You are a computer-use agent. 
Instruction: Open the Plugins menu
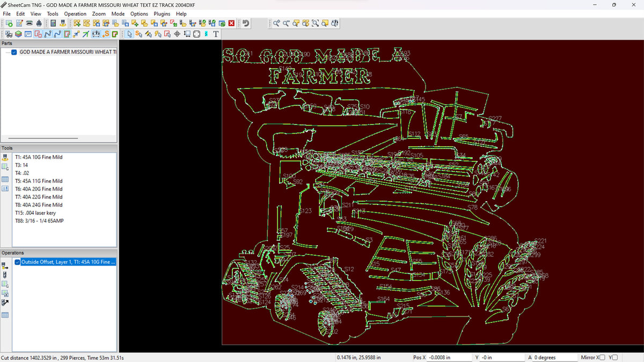[x=162, y=13]
